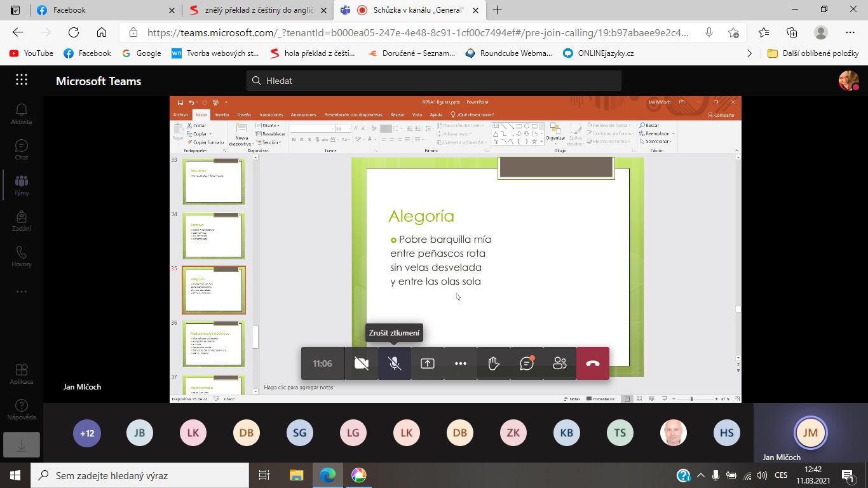Viewport: 868px width, 488px height.
Task: Open Chat in Teams sidebar
Action: [22, 149]
